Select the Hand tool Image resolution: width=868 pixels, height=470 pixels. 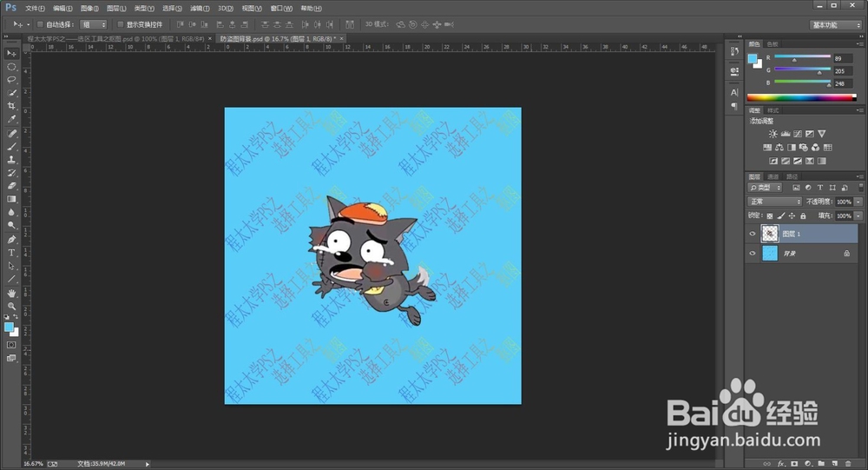tap(11, 293)
